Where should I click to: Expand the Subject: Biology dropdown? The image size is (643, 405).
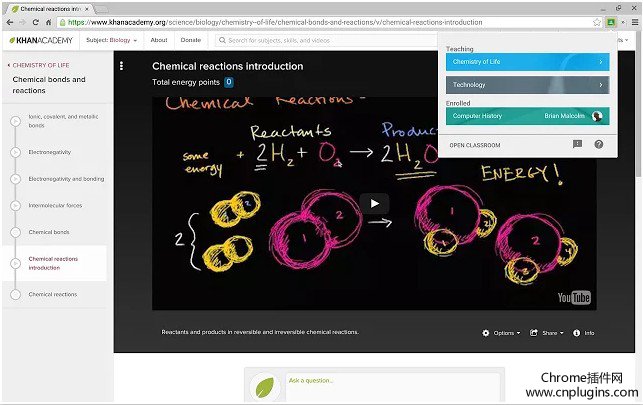[x=111, y=40]
